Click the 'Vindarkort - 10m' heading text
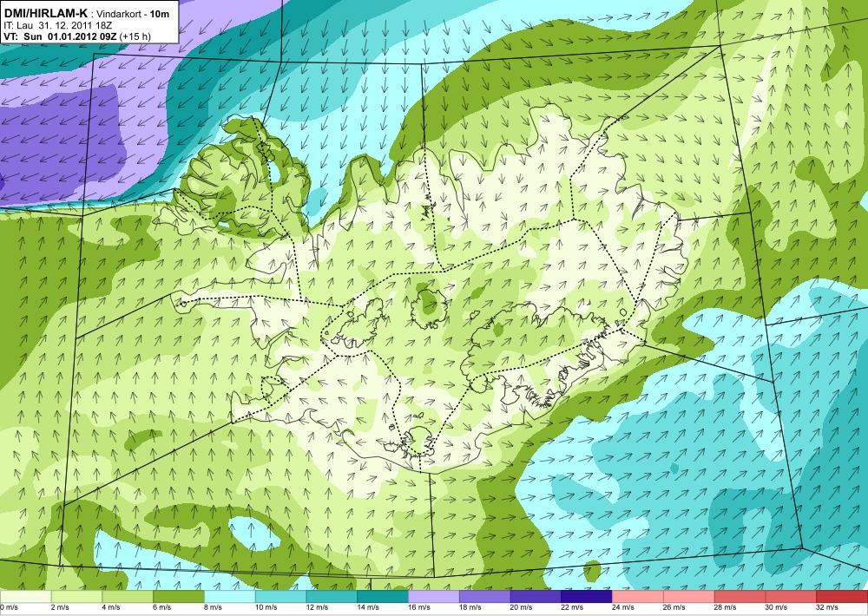 [x=133, y=15]
